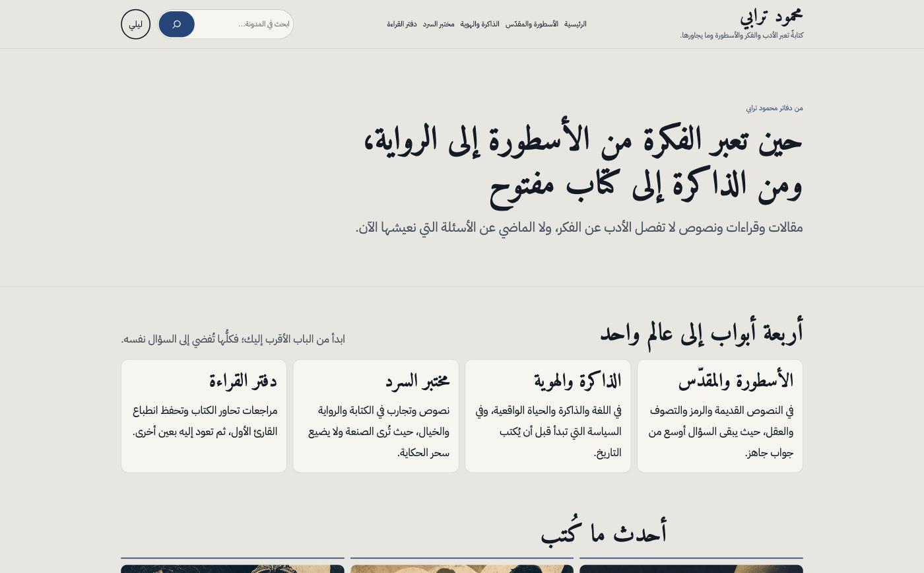Image resolution: width=924 pixels, height=573 pixels.
Task: Open the مختبر السرد category card
Action: pyautogui.click(x=376, y=416)
